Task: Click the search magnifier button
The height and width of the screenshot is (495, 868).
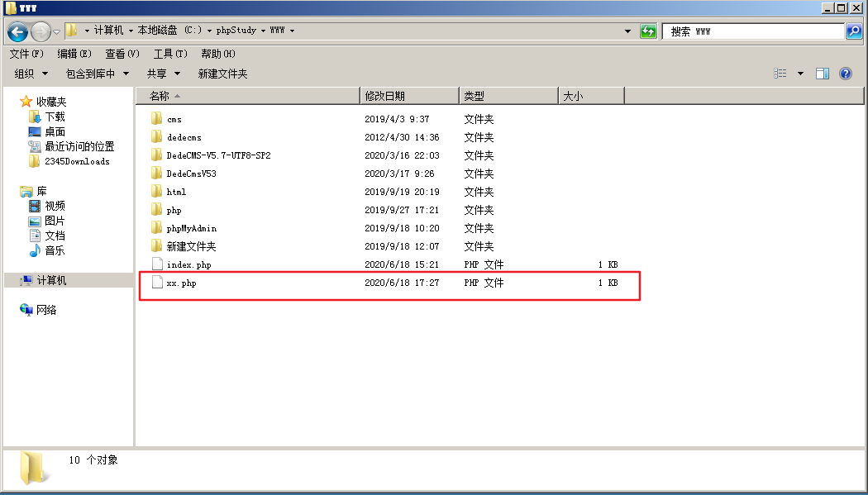Action: click(x=854, y=31)
